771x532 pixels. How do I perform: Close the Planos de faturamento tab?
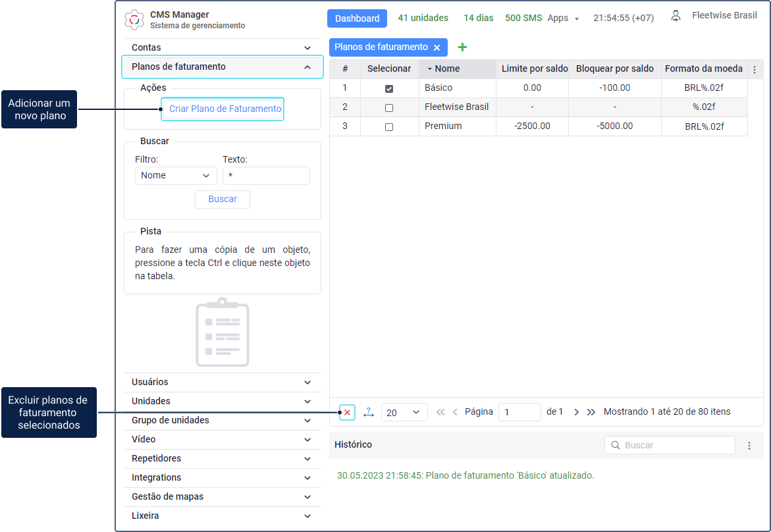(437, 47)
